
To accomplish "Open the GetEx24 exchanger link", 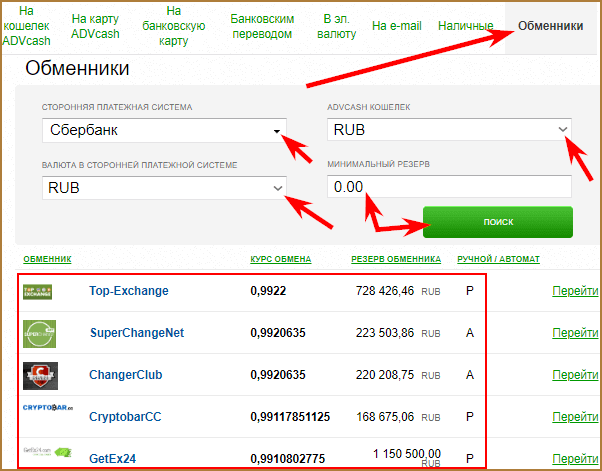I will tap(112, 459).
